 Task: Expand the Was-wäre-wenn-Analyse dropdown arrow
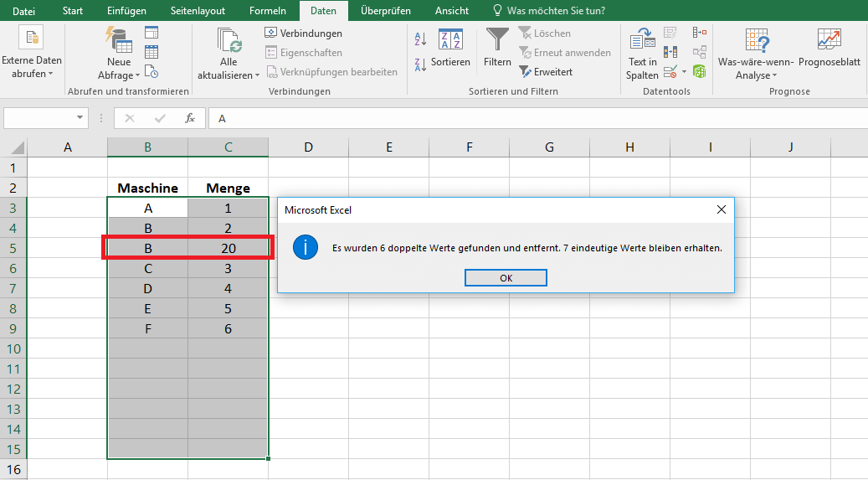point(774,75)
